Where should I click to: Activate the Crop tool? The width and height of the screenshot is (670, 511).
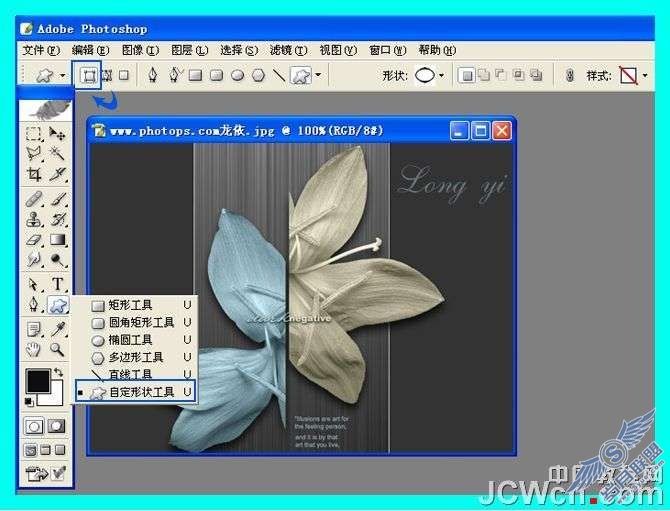click(34, 173)
